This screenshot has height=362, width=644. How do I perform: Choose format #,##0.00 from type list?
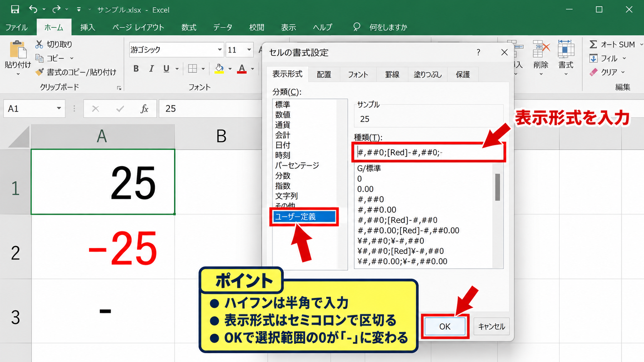pos(377,210)
